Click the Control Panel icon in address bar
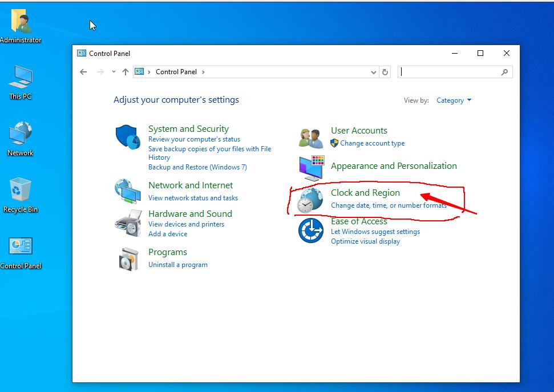The width and height of the screenshot is (554, 392). pos(139,72)
